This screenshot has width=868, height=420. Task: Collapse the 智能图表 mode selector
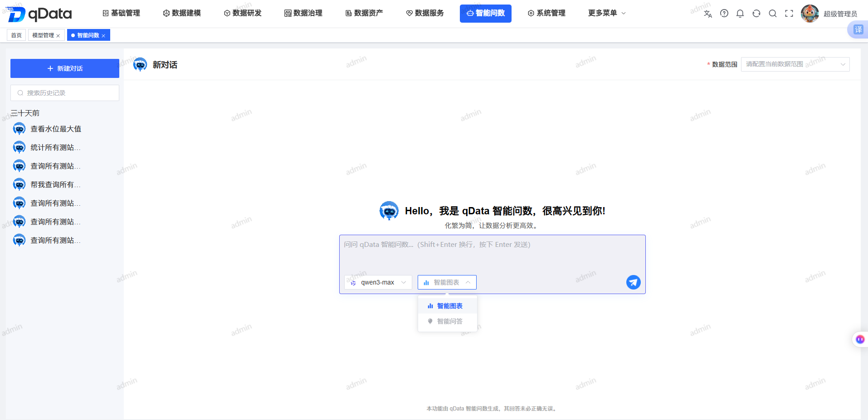click(447, 282)
